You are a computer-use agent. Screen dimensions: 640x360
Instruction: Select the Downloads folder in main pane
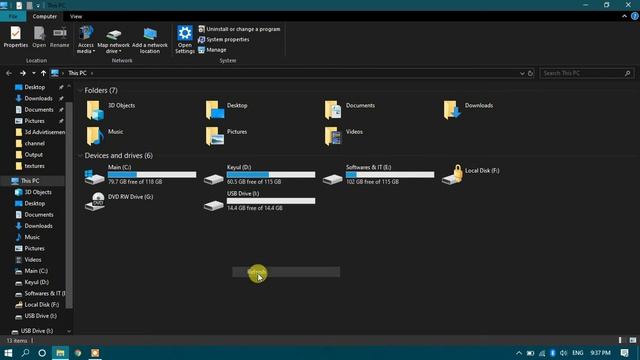469,110
